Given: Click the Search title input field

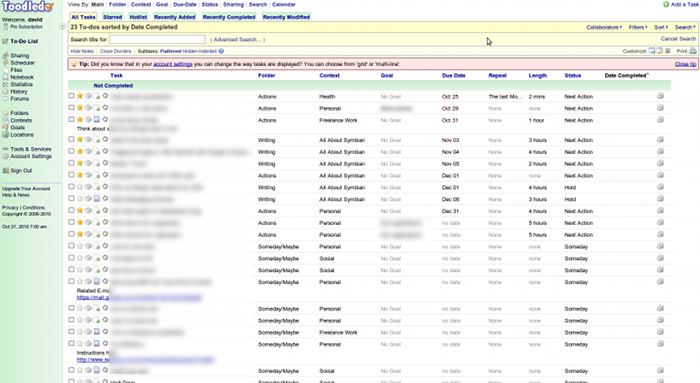Looking at the screenshot, I should pyautogui.click(x=157, y=39).
